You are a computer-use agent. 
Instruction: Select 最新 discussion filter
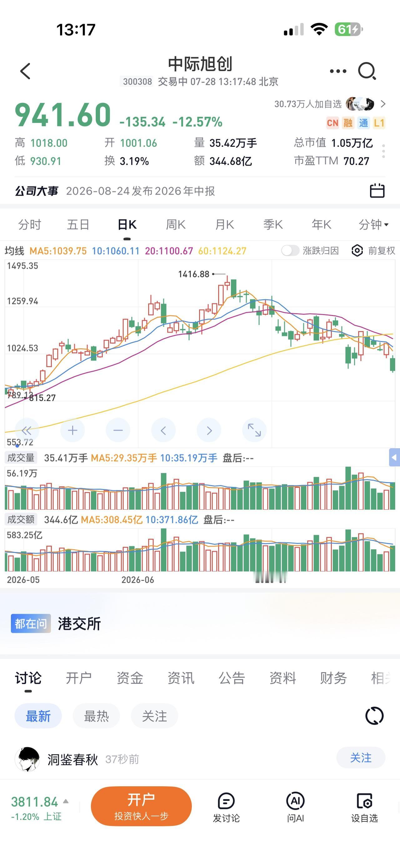(x=38, y=716)
